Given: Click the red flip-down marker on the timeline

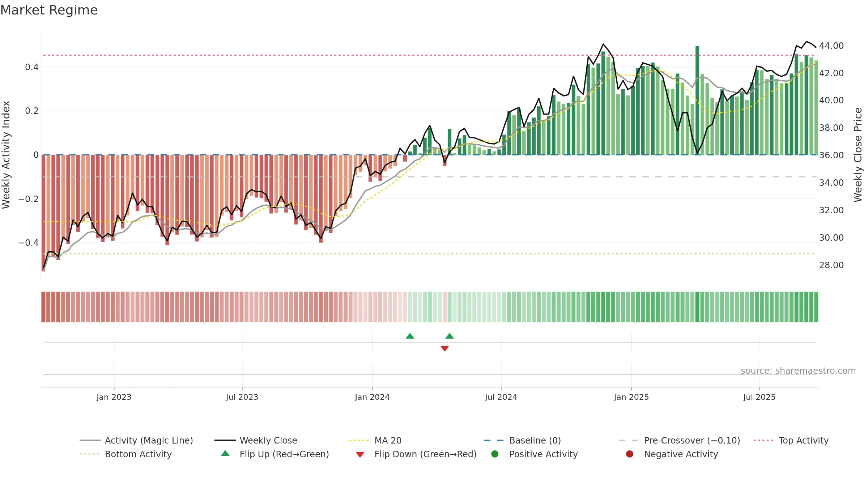Looking at the screenshot, I should [x=444, y=348].
